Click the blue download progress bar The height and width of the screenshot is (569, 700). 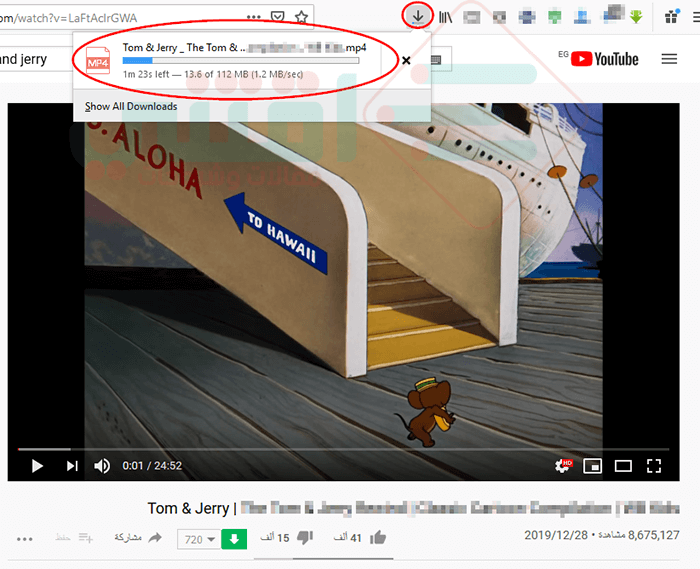click(x=241, y=60)
